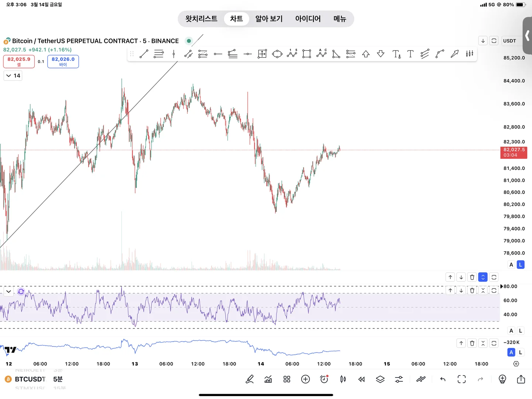Screen dimensions: 532x399
Task: Select the arrow up marker tool
Action: pos(366,54)
